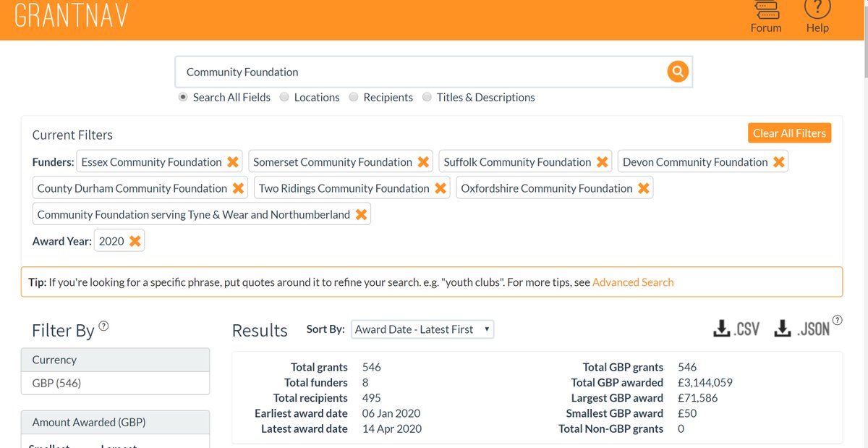Open the Sort By dropdown
The width and height of the screenshot is (868, 448).
click(x=422, y=329)
